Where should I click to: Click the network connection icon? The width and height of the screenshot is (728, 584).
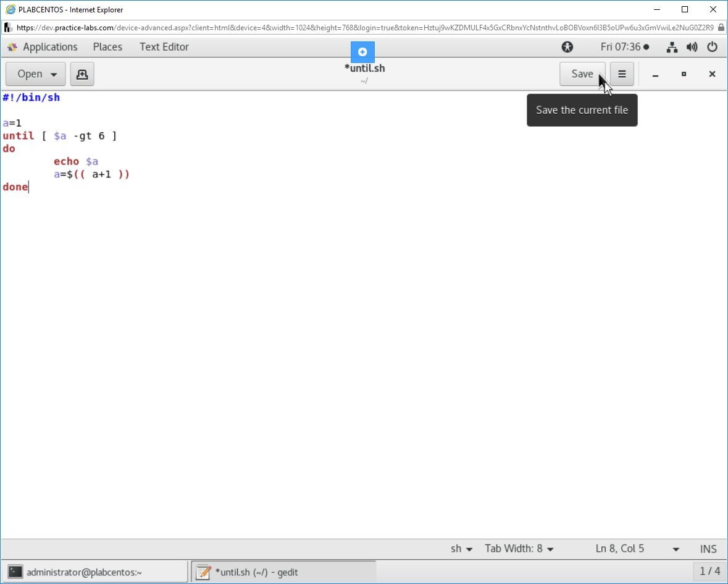(x=672, y=47)
